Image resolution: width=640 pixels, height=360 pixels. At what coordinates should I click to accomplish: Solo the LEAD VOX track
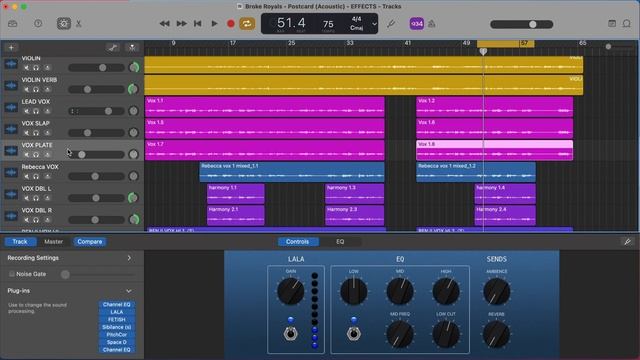pyautogui.click(x=36, y=111)
